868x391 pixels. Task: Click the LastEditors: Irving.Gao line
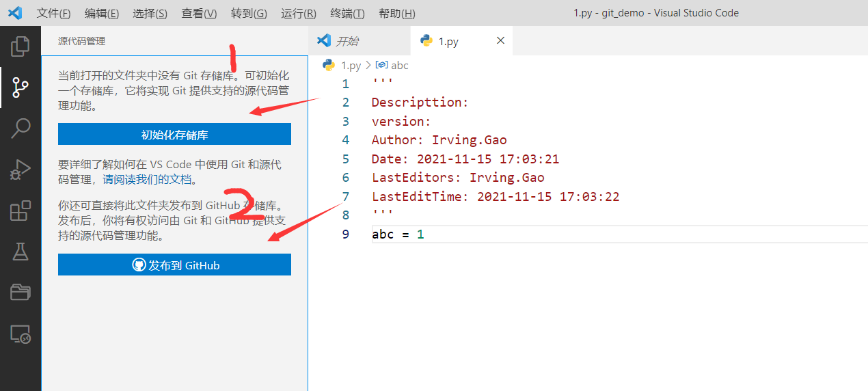click(x=458, y=178)
